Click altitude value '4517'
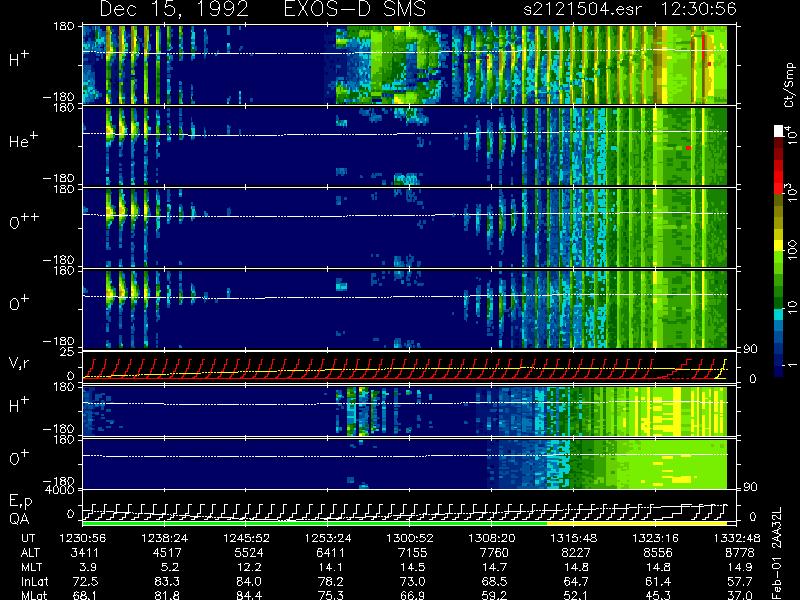800x600 pixels. coord(167,553)
